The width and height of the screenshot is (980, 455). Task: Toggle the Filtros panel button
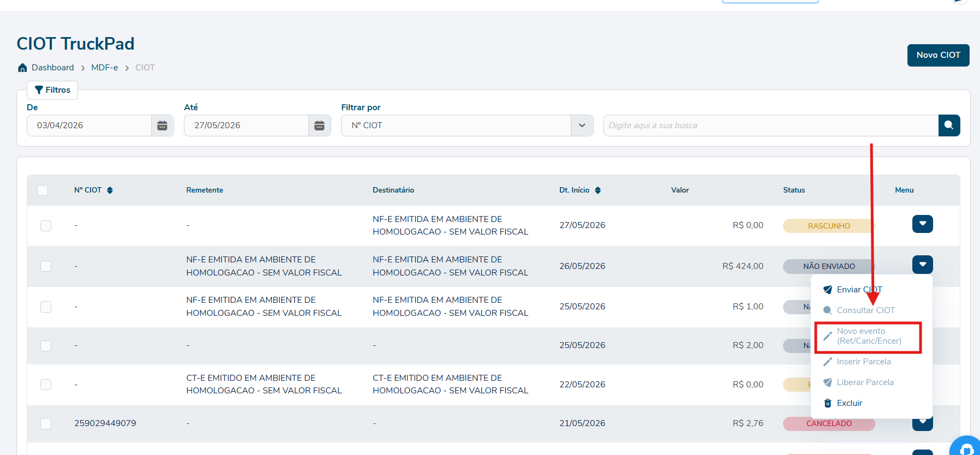click(52, 90)
